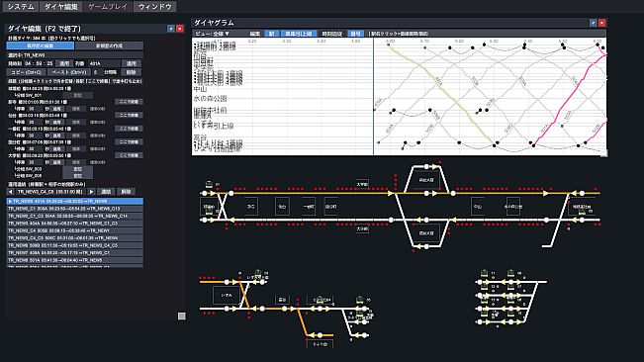Toggle the SW_001 switch position button
644x362 pixels.
point(77,95)
